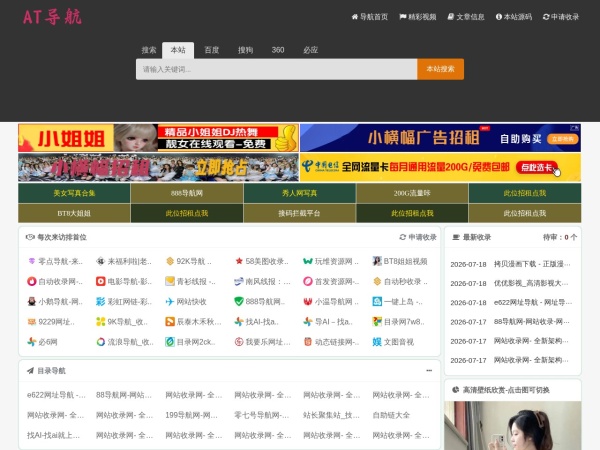
Task: Open the 秀人网写真 link cell
Action: pyautogui.click(x=299, y=193)
